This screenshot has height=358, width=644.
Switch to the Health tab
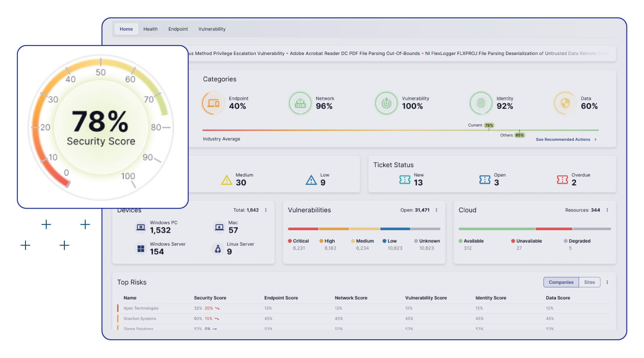[151, 29]
